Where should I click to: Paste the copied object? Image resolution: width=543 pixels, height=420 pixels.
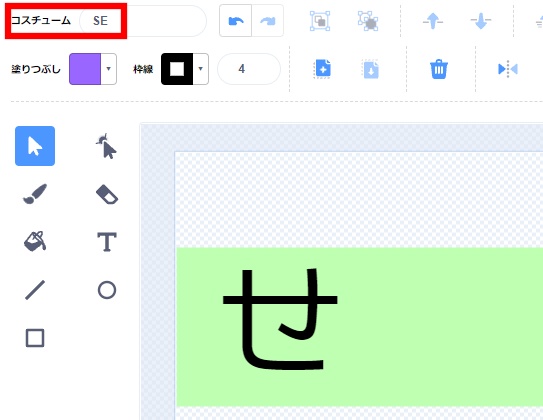pos(370,69)
